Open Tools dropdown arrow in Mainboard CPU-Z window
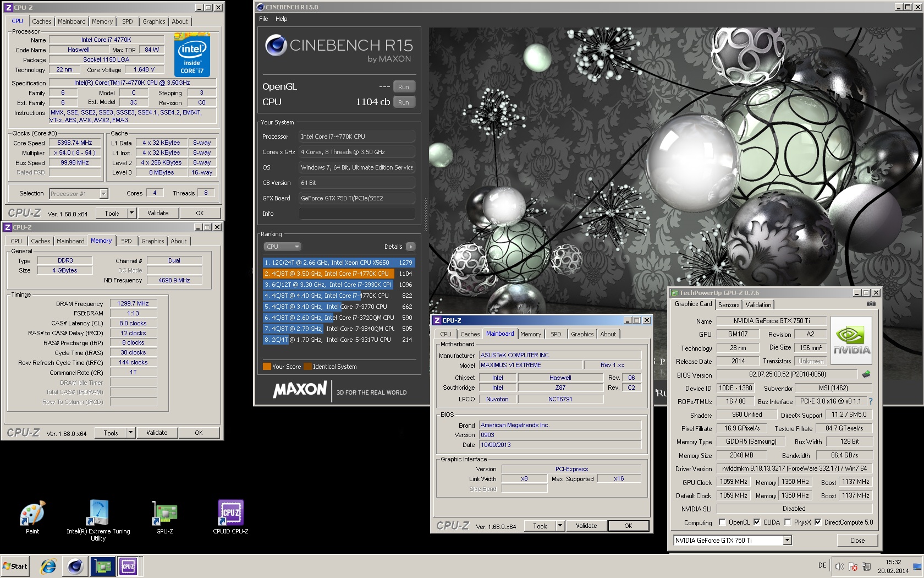The width and height of the screenshot is (924, 578). [560, 526]
